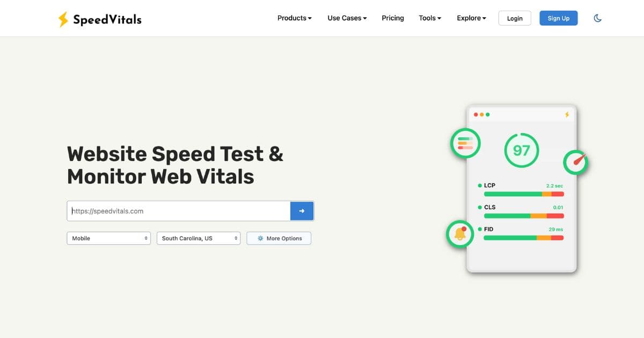Click the FID progress bar
This screenshot has height=338, width=644.
coord(524,238)
